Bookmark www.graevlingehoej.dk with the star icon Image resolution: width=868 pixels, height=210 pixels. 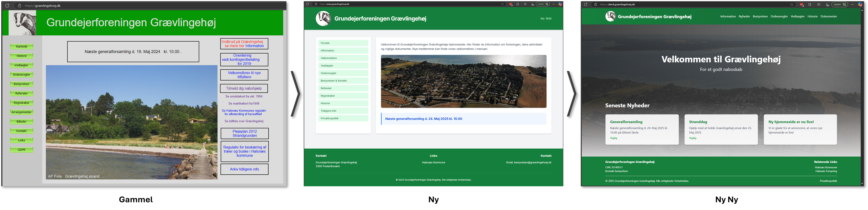[x=502, y=4]
